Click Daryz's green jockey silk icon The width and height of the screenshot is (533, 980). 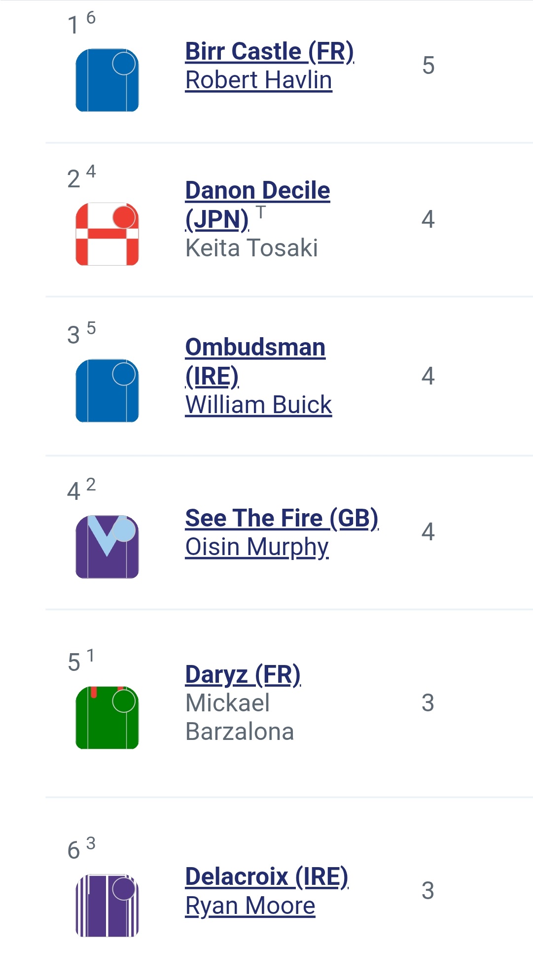[x=107, y=718]
